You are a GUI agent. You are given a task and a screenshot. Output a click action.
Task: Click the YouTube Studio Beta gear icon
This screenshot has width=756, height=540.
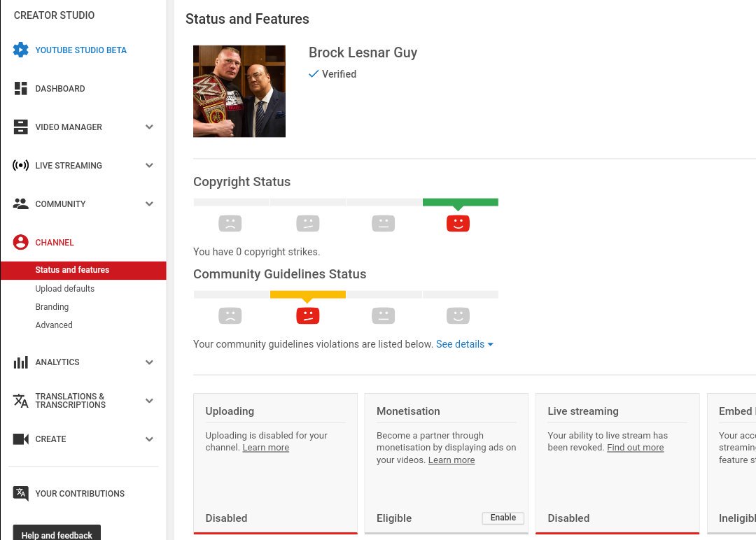coord(20,50)
